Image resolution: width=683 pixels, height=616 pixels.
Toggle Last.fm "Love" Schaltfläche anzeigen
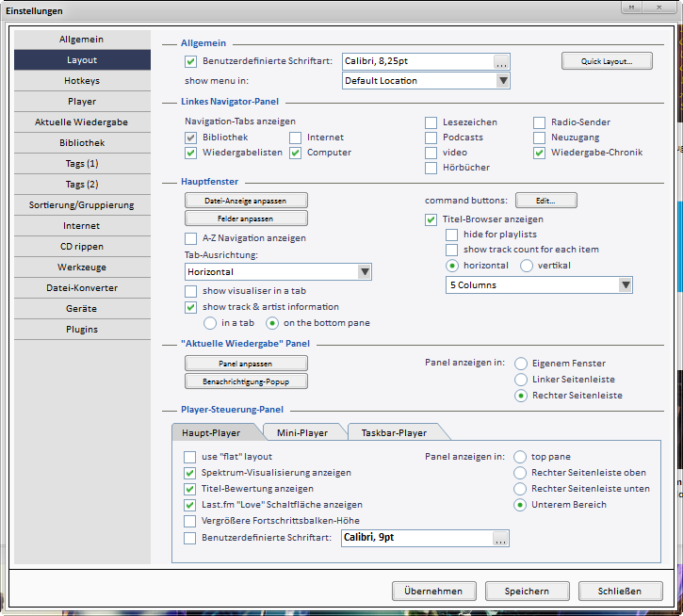[x=190, y=506]
